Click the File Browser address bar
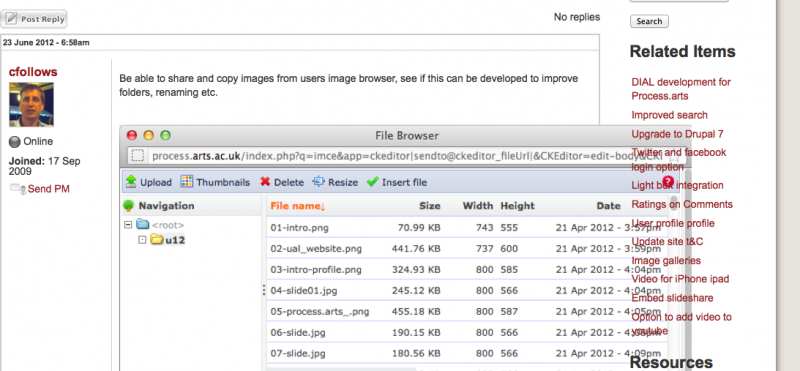The width and height of the screenshot is (800, 371). [406, 156]
